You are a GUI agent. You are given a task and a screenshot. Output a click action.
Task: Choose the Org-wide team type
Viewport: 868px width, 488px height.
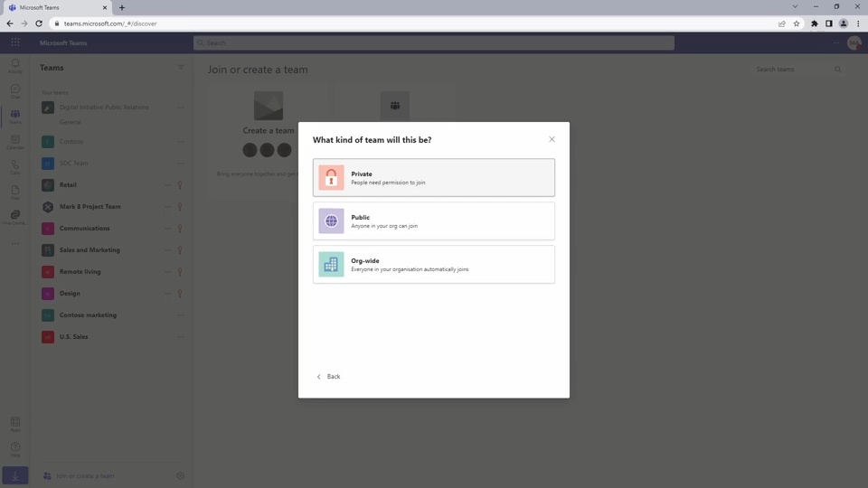433,265
